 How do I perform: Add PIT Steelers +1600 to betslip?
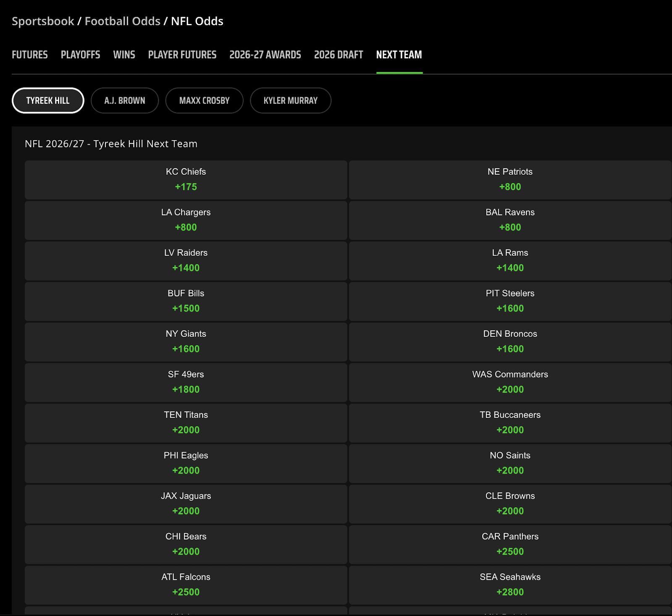coord(510,301)
